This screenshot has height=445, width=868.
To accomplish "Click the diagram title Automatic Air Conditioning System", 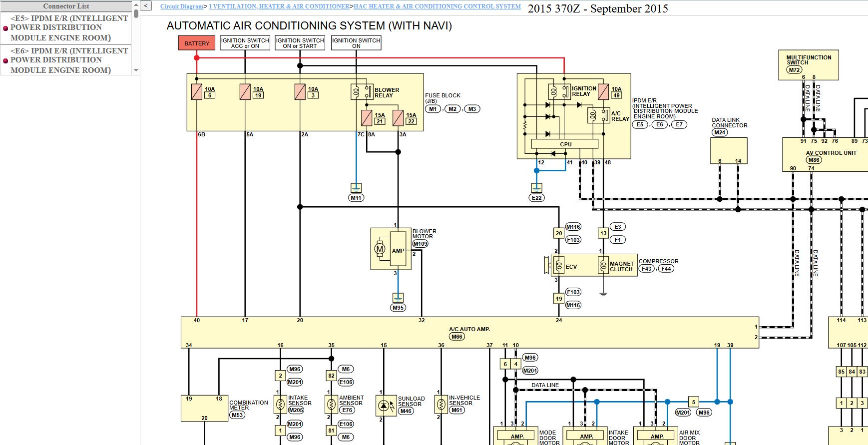I will pyautogui.click(x=309, y=26).
